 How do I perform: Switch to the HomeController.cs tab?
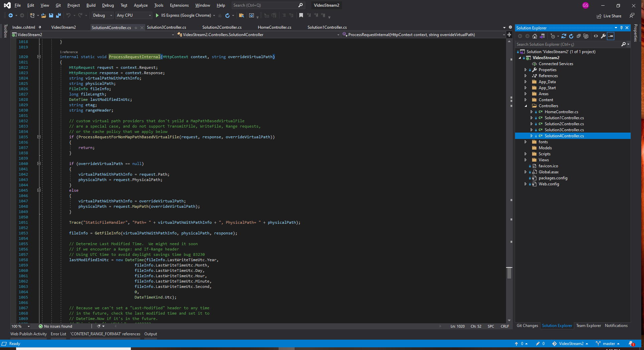pos(274,27)
